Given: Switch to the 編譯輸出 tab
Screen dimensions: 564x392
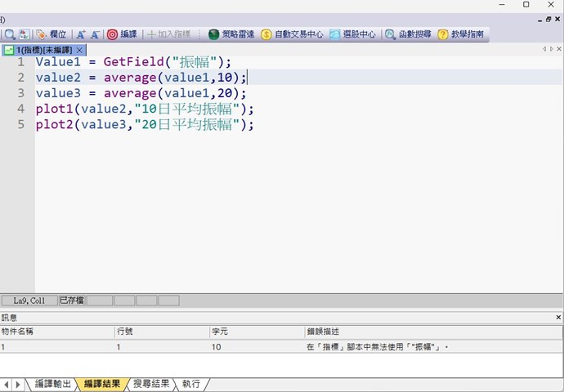Looking at the screenshot, I should [x=51, y=384].
